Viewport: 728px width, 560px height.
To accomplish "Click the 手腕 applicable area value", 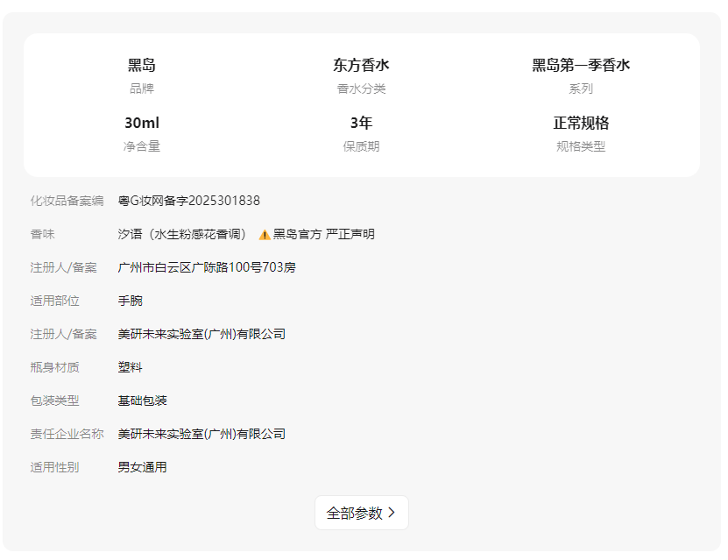I will click(x=131, y=301).
